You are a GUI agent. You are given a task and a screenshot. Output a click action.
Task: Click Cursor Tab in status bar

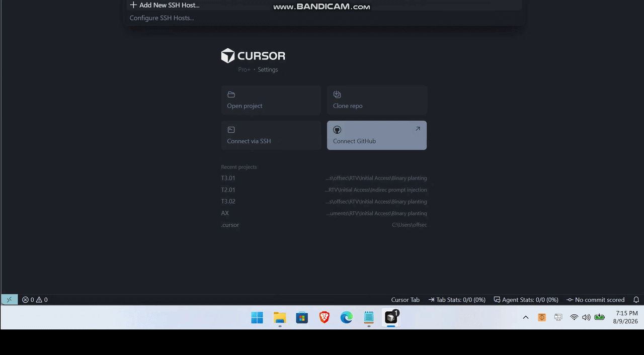[405, 300]
